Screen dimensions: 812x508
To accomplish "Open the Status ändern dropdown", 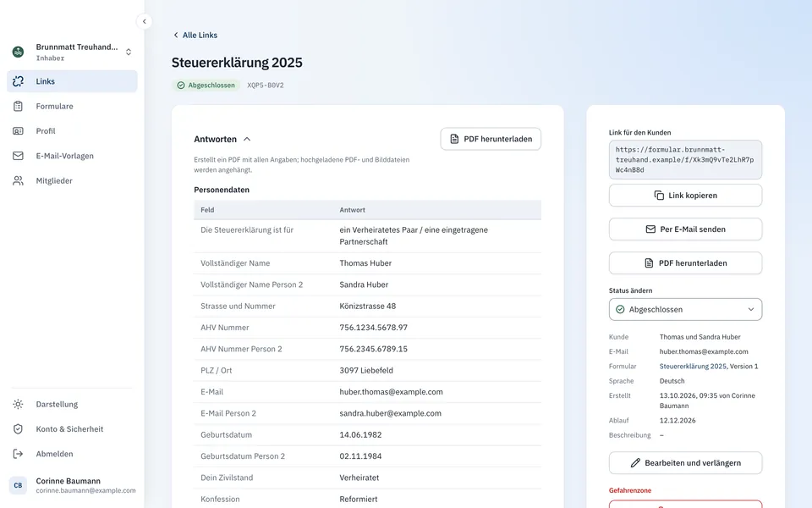I will (x=685, y=310).
